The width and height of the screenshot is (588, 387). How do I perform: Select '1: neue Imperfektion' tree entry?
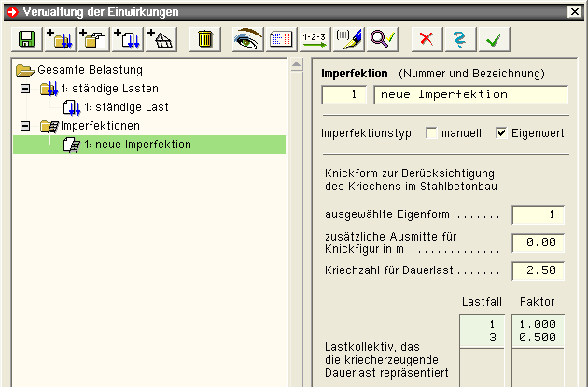144,145
